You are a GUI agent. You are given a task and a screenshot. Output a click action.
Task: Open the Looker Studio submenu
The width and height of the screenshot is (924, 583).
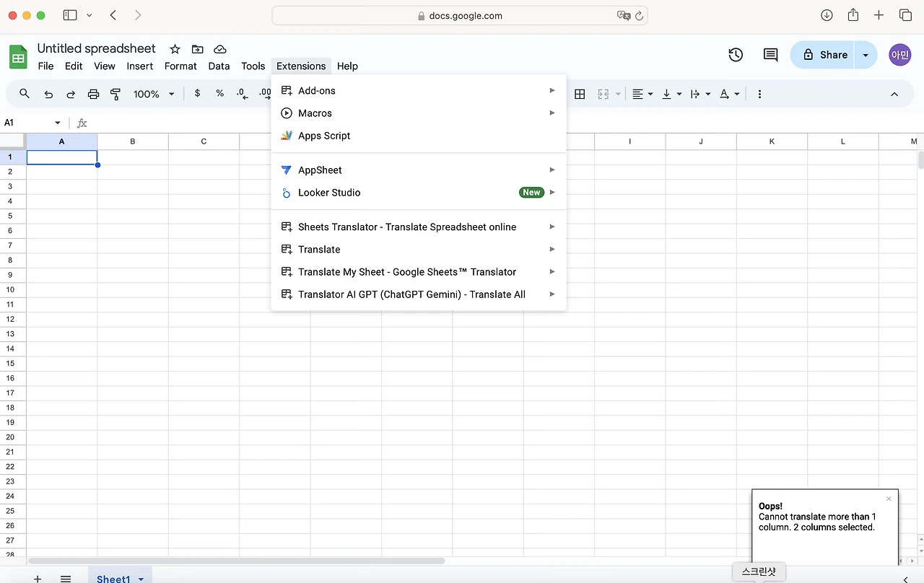pyautogui.click(x=419, y=193)
